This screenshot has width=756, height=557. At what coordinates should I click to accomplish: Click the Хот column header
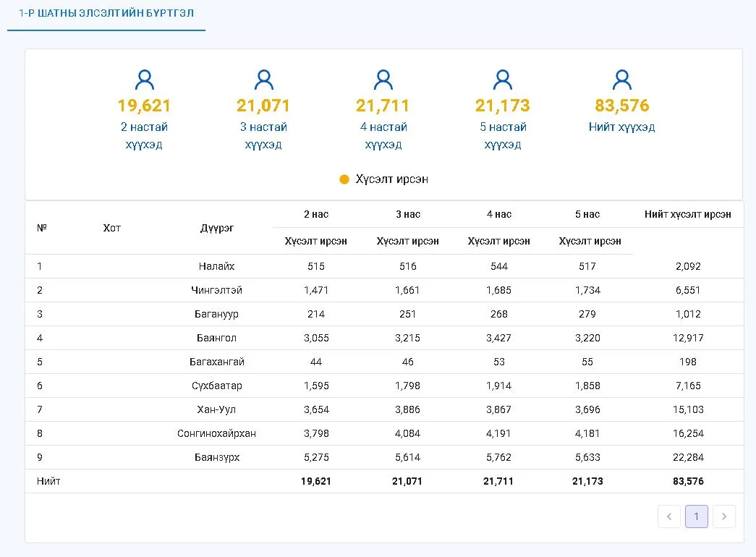pos(112,228)
